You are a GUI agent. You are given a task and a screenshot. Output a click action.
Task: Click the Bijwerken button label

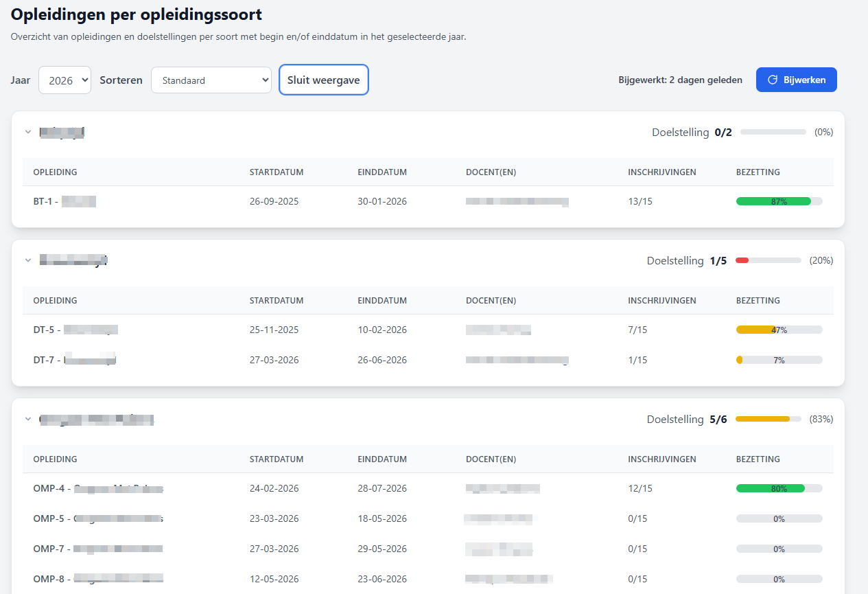(x=804, y=80)
